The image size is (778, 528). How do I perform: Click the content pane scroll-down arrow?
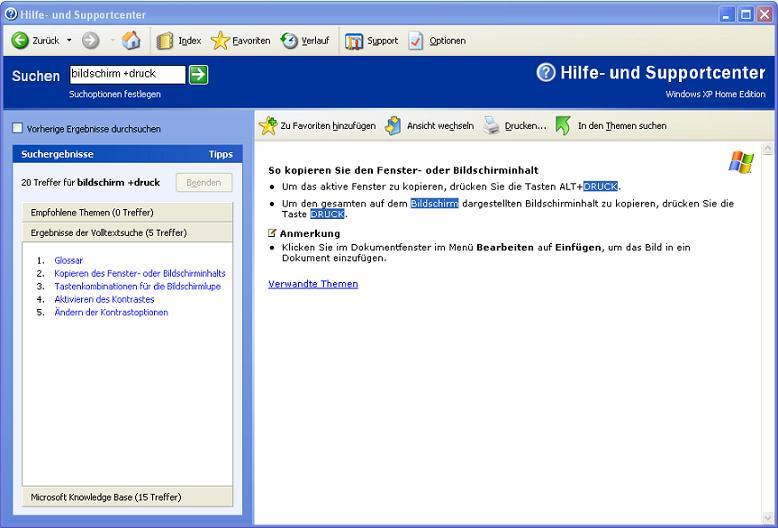(x=767, y=519)
